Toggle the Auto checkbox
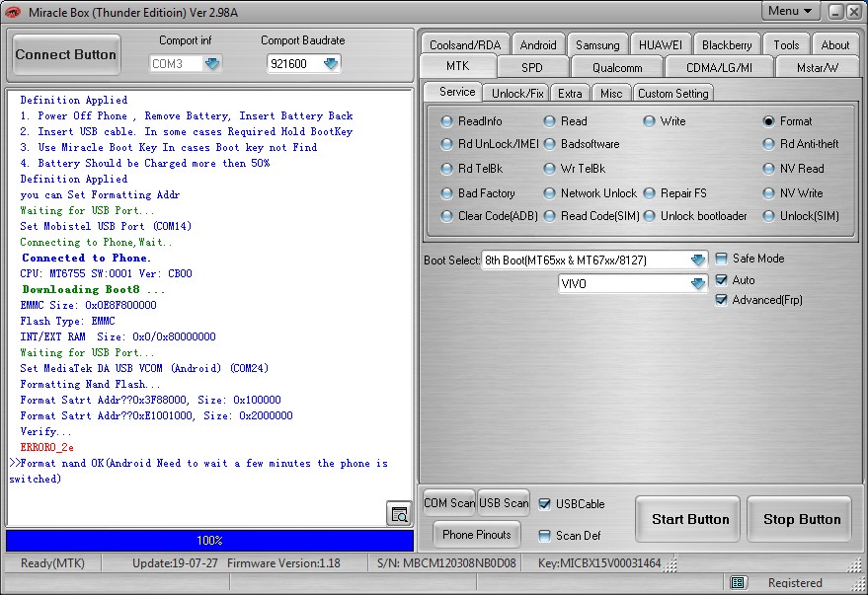868x595 pixels. [721, 280]
